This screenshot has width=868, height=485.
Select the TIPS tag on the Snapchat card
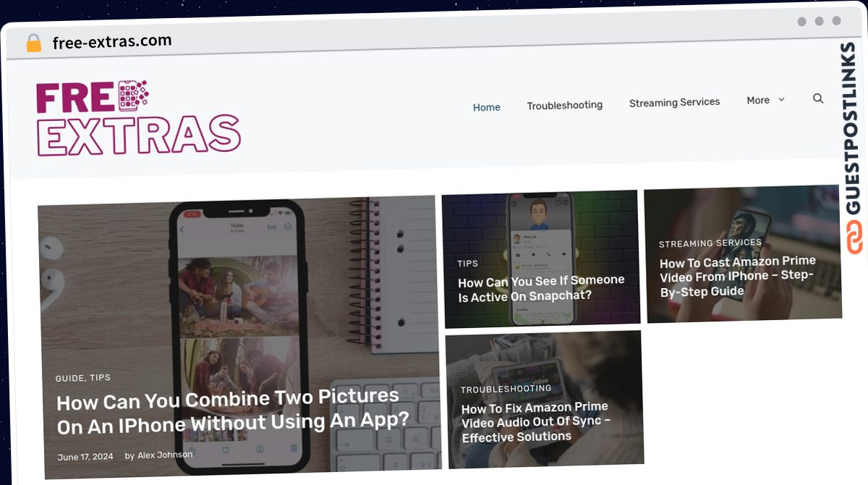click(468, 263)
